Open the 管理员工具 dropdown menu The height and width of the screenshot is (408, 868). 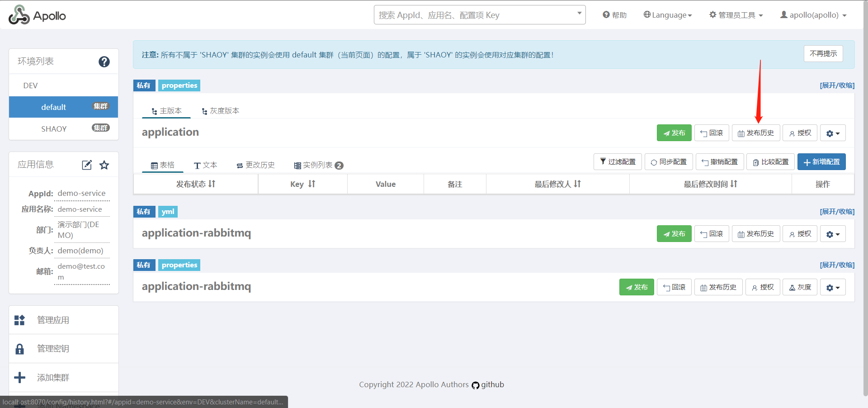click(736, 15)
